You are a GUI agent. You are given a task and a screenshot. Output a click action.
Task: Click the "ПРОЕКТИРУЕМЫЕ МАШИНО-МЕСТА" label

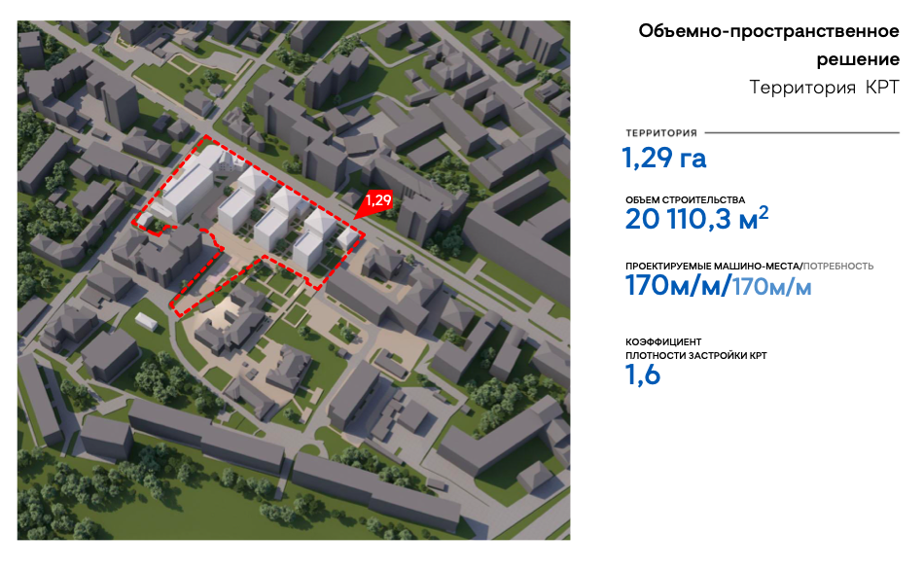pyautogui.click(x=713, y=266)
